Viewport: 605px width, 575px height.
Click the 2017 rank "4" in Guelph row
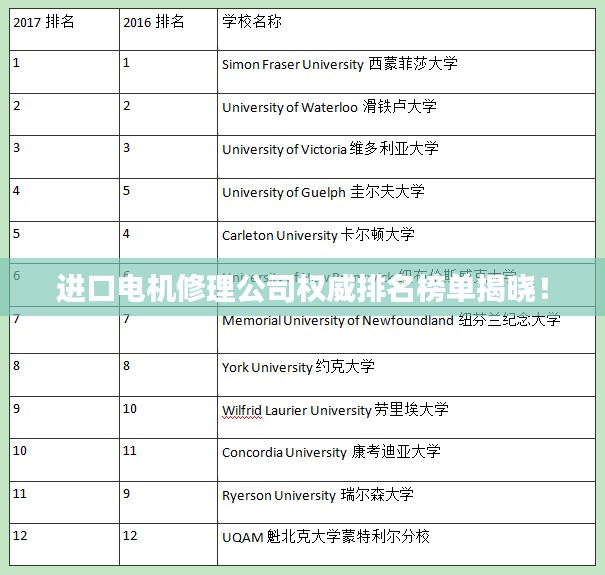(x=17, y=190)
